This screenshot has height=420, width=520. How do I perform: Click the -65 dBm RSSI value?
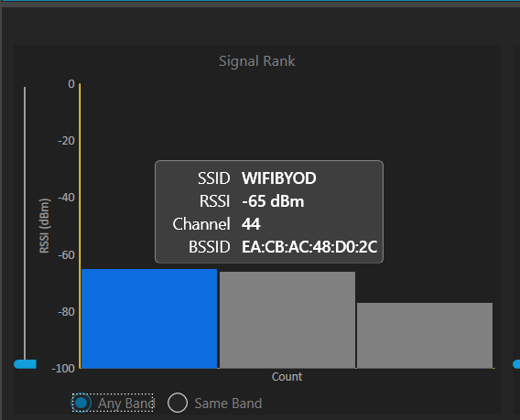tap(273, 201)
